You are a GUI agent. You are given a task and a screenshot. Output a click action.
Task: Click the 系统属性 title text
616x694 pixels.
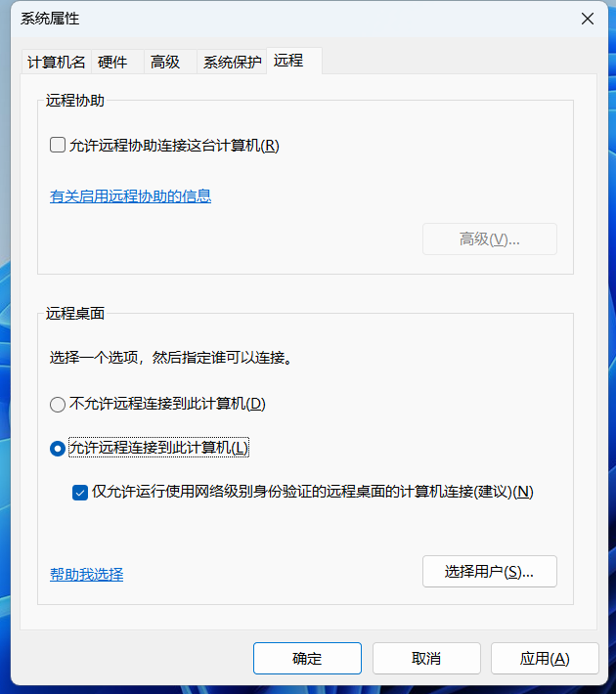pyautogui.click(x=50, y=19)
